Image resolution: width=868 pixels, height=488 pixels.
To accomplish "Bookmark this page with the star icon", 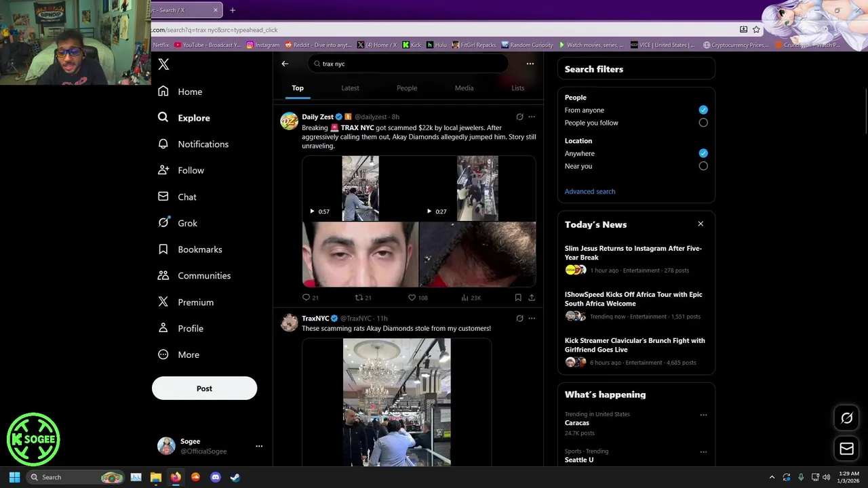I will [x=756, y=30].
